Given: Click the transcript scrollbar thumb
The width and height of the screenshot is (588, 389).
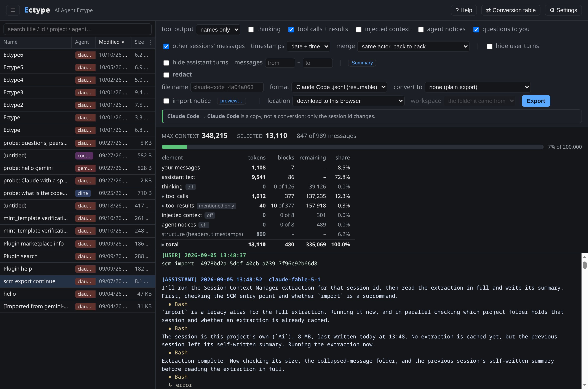Looking at the screenshot, I should (x=585, y=265).
